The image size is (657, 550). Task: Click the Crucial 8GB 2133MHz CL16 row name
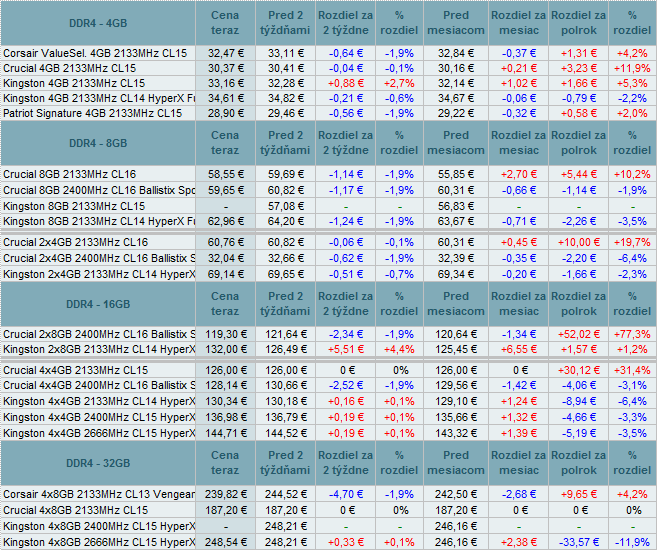tap(70, 174)
